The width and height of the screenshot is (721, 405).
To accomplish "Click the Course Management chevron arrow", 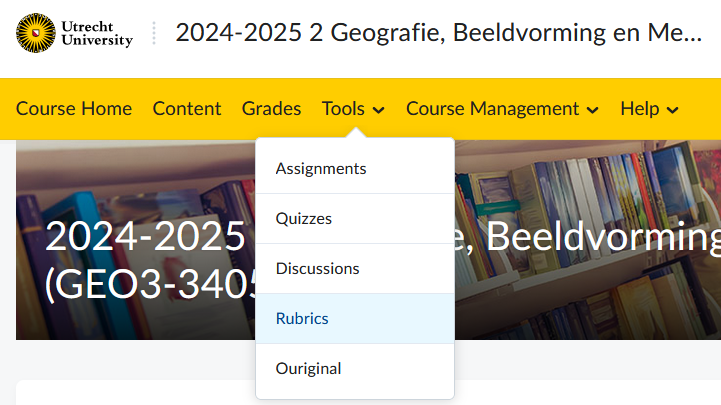I will coord(593,110).
